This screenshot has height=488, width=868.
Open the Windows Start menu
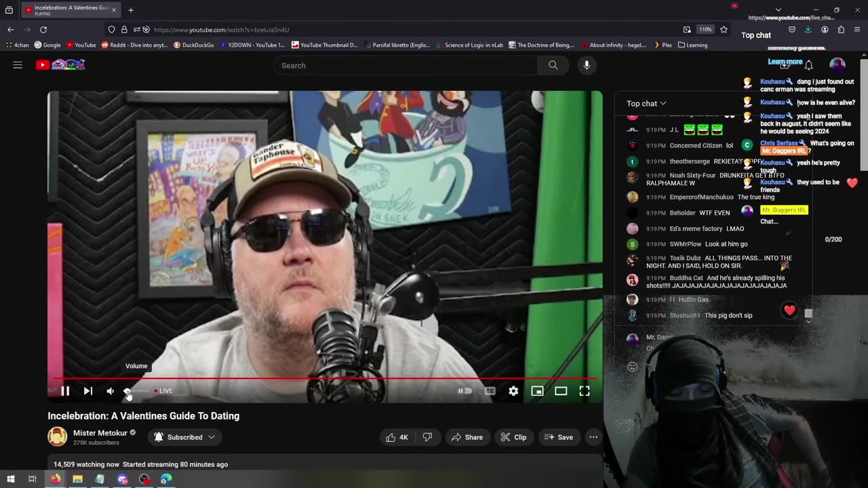click(x=10, y=479)
